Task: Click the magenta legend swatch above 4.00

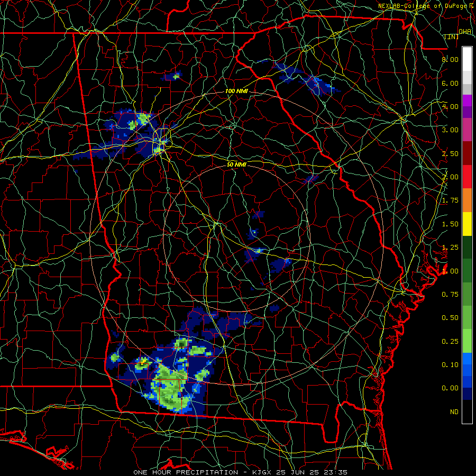Action: [467, 100]
